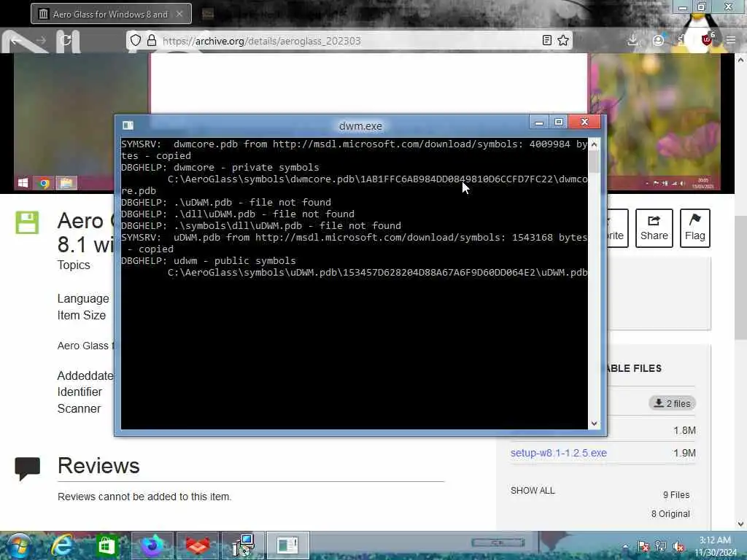Click the Language metadata label
This screenshot has width=747, height=560.
[x=83, y=298]
